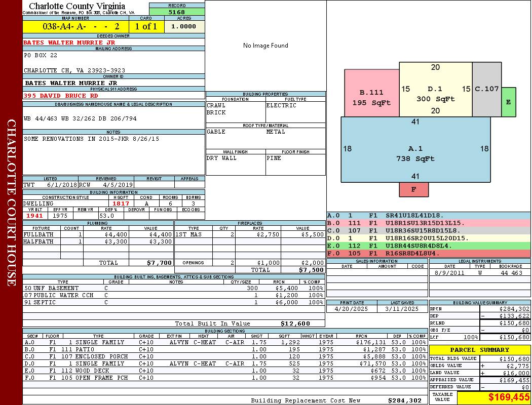The height and width of the screenshot is (405, 532).
Task: Click the card value 1 of 1
Action: [146, 26]
